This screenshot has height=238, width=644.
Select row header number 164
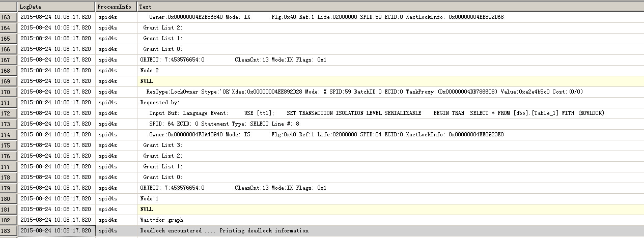9,27
